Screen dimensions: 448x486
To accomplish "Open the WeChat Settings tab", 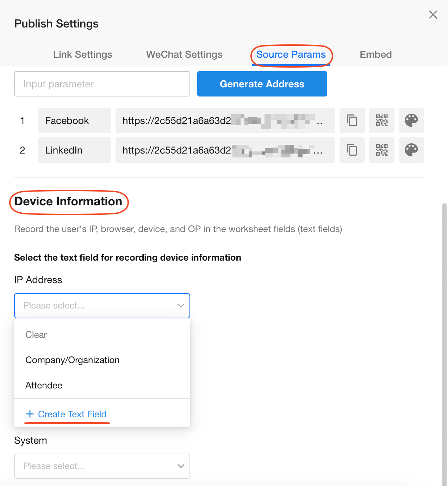I will (184, 55).
